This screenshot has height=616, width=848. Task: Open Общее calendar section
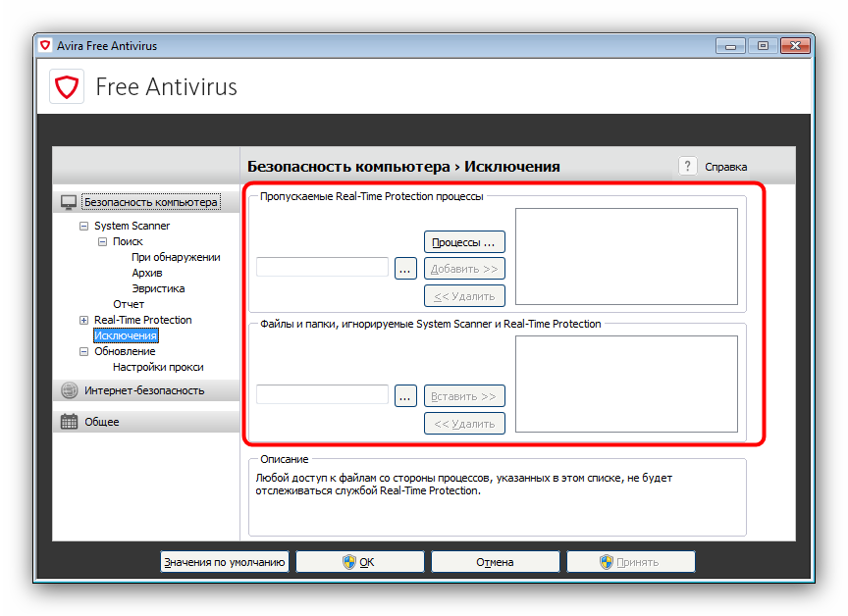coord(69,422)
